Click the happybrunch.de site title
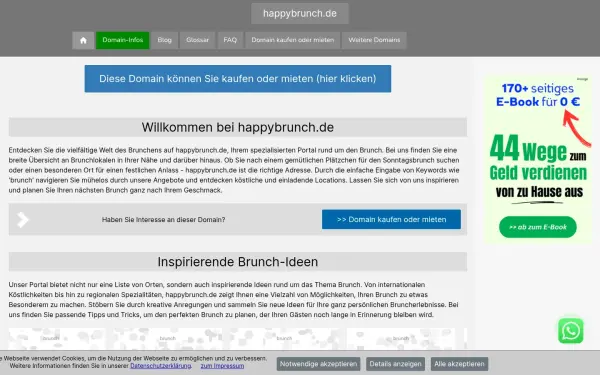600x375 pixels. (x=300, y=14)
